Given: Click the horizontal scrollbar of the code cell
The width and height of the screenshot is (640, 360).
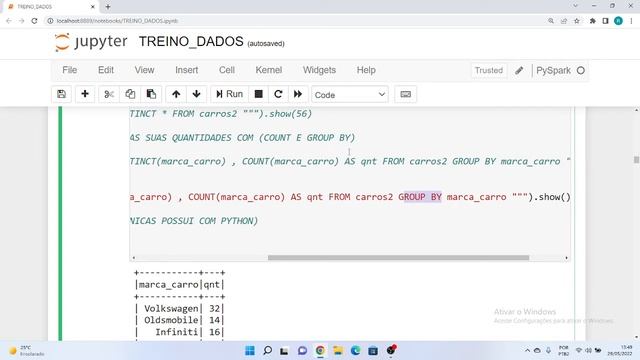Looking at the screenshot, I should click(x=398, y=258).
